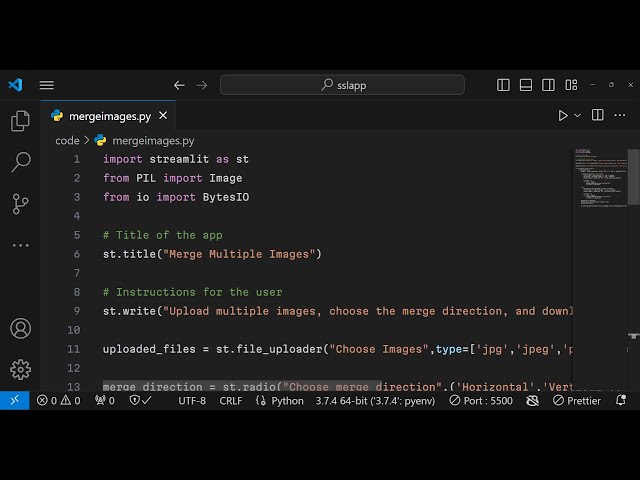This screenshot has height=480, width=640.
Task: Open the Source Control view
Action: (x=20, y=204)
